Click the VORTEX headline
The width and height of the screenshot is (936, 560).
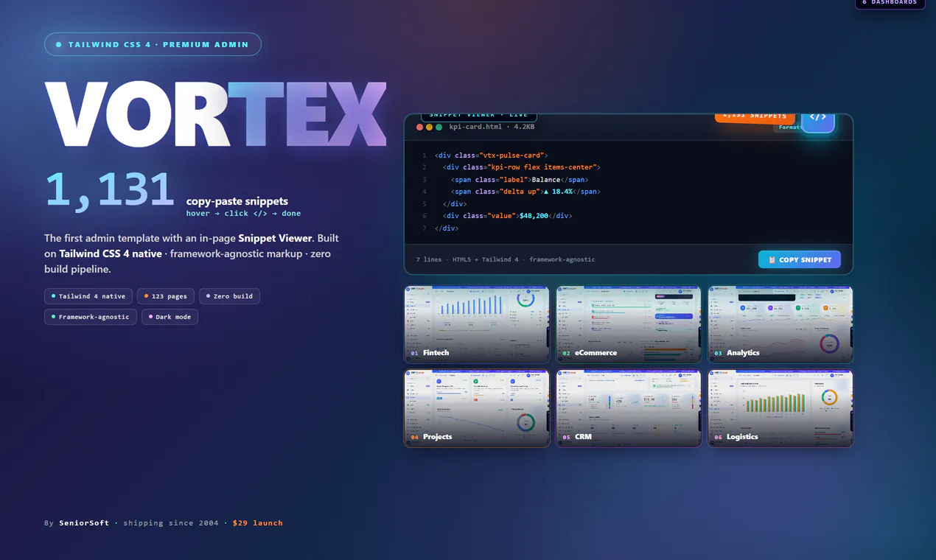pos(215,114)
